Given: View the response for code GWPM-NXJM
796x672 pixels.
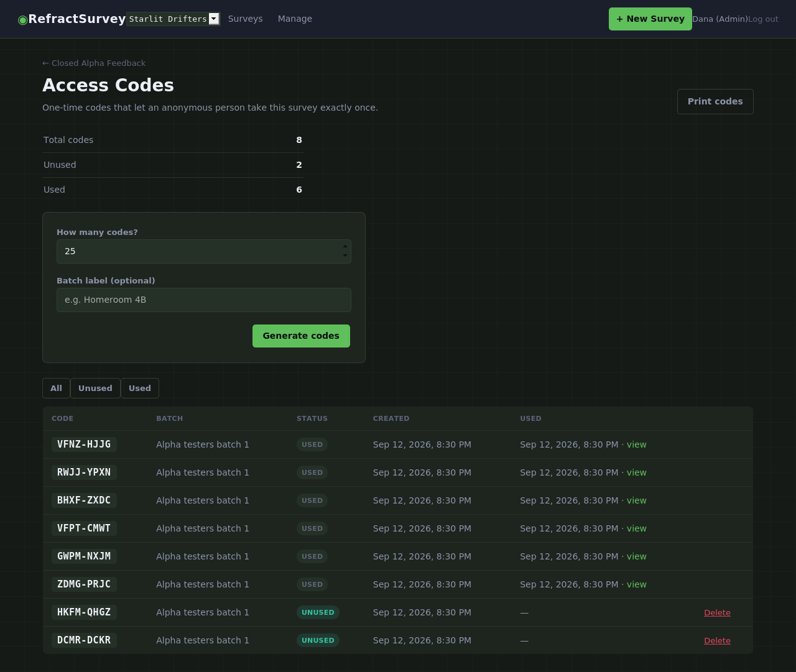Looking at the screenshot, I should [636, 556].
